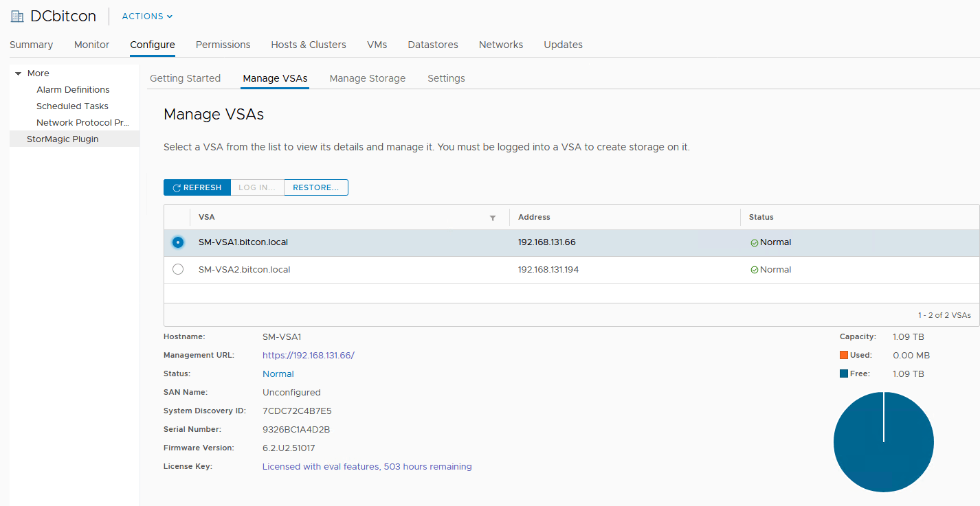Open the Actions dropdown menu

147,16
